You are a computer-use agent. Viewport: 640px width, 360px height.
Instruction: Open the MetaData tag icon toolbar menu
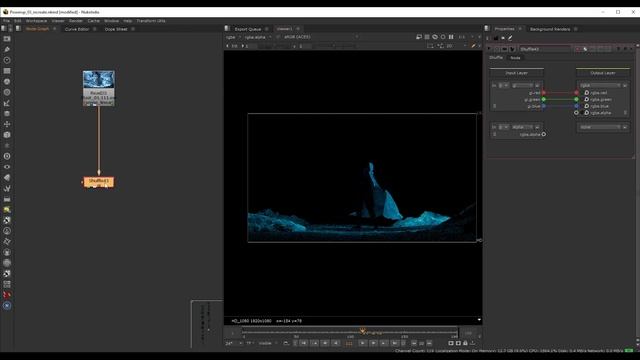tap(7, 178)
